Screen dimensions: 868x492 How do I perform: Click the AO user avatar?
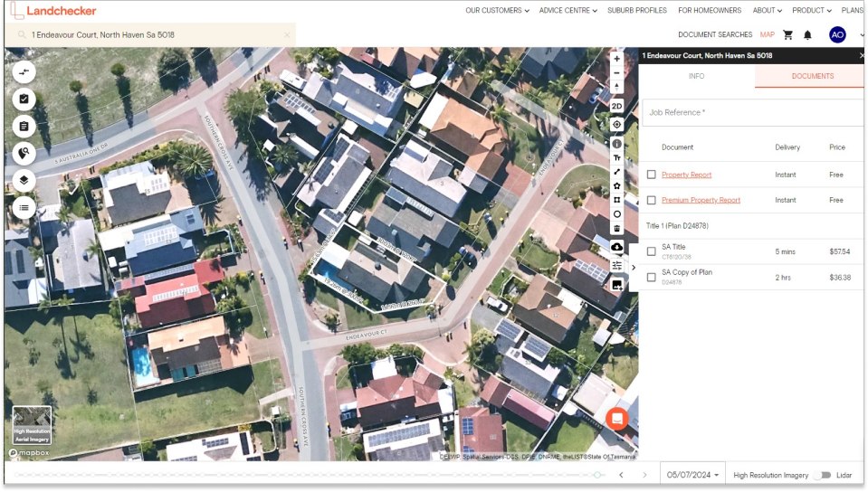837,35
